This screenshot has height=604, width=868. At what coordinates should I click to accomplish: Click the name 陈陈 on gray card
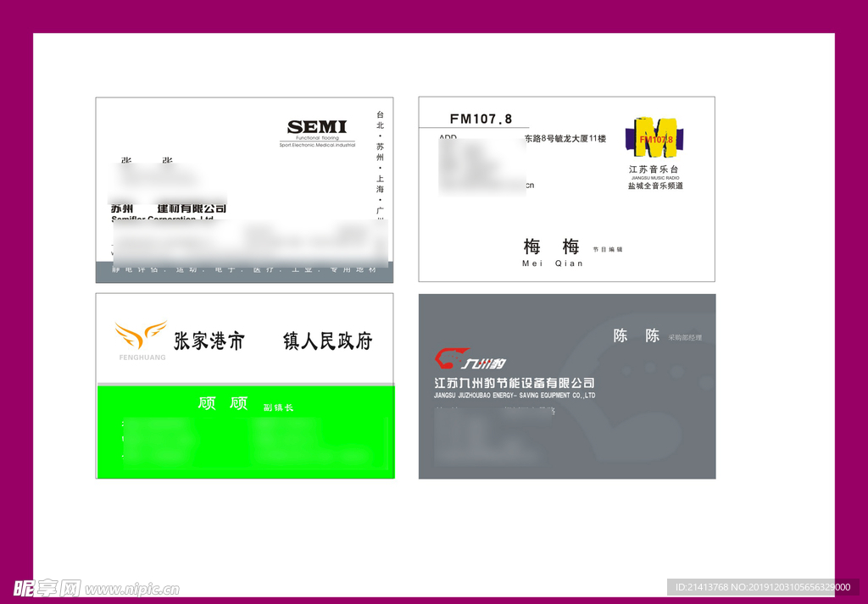636,335
